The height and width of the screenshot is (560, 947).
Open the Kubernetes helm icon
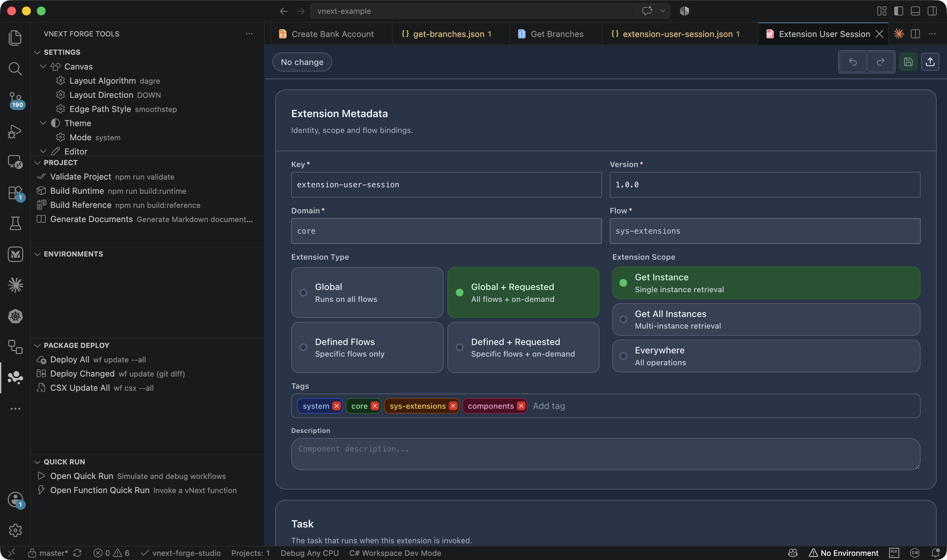(15, 316)
